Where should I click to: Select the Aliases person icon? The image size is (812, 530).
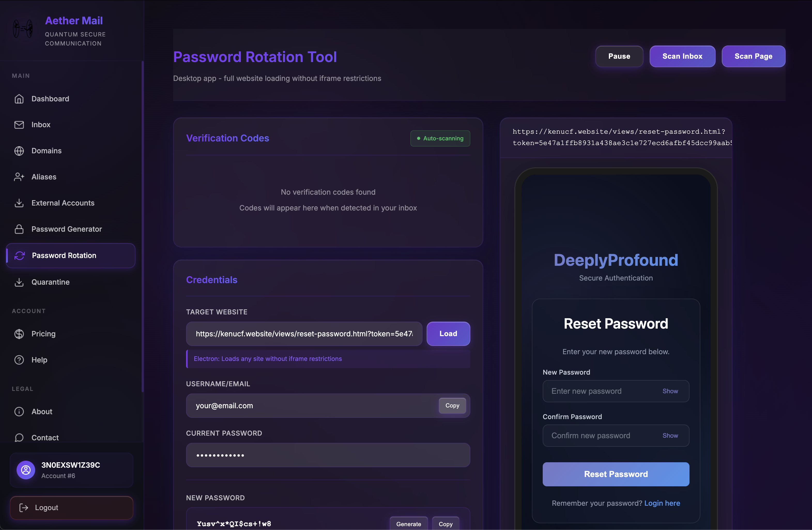coord(19,177)
